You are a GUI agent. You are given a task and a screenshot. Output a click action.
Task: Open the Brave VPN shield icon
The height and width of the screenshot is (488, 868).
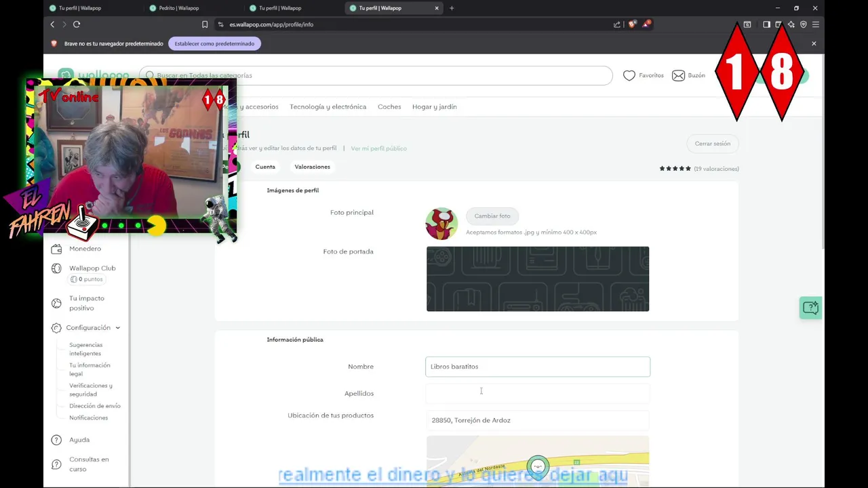[804, 24]
